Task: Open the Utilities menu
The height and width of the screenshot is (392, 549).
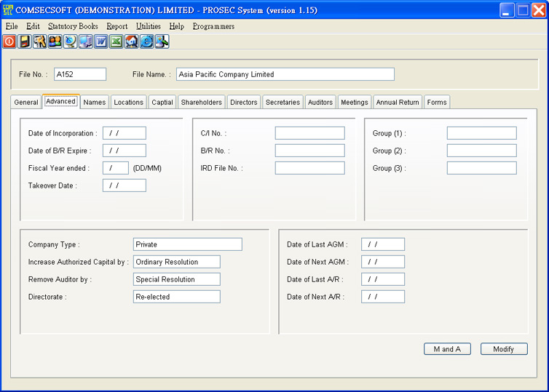Action: [x=148, y=26]
